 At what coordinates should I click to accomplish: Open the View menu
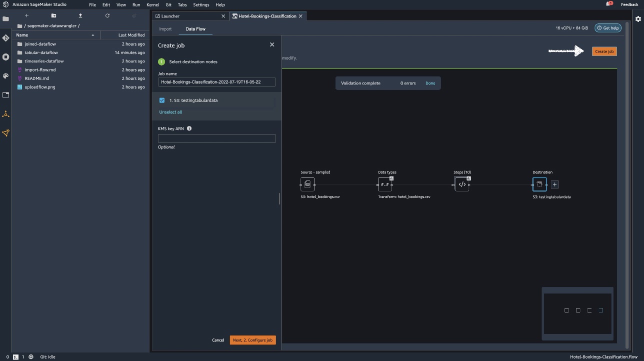(121, 4)
